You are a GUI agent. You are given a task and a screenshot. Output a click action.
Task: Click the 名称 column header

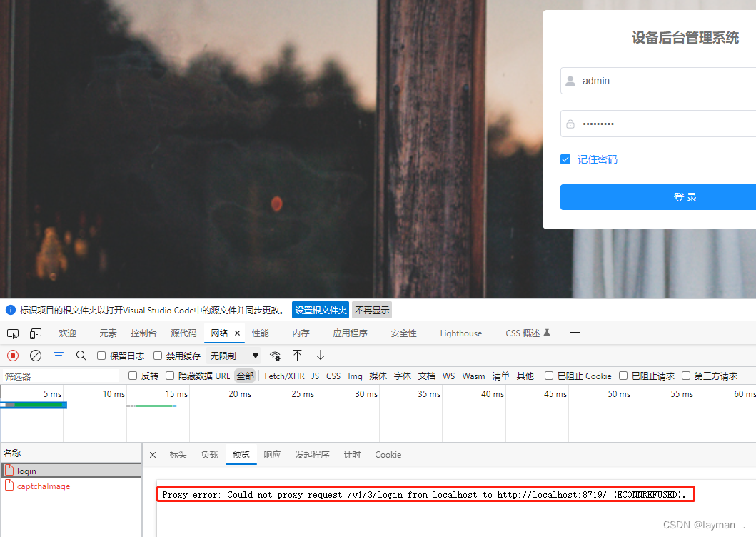click(x=71, y=453)
